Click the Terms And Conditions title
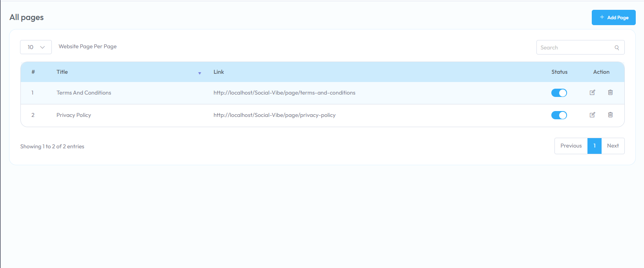This screenshot has height=268, width=644. tap(84, 93)
